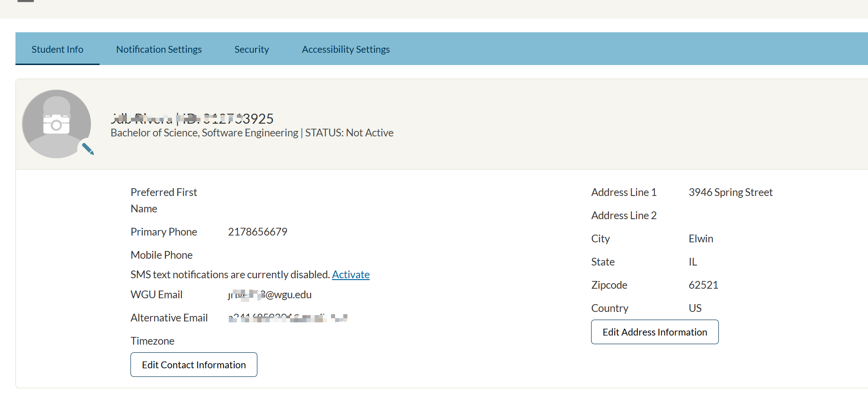
Task: Click the state value IL
Action: coord(692,262)
